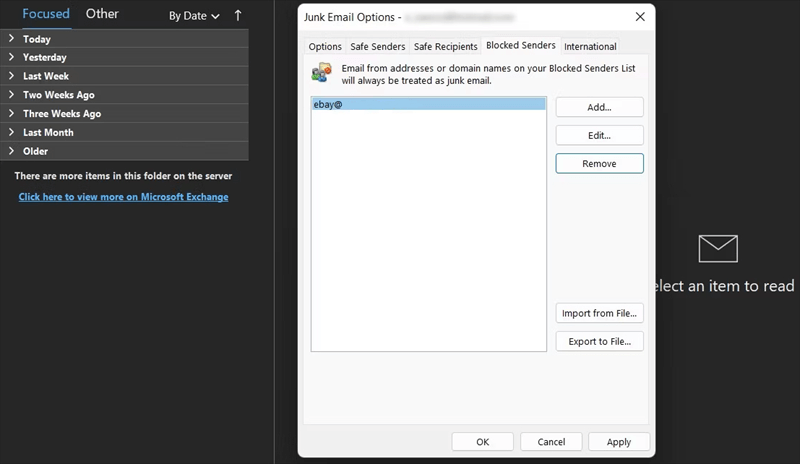Expand the Two Weeks Ago group
800x464 pixels.
click(x=60, y=95)
